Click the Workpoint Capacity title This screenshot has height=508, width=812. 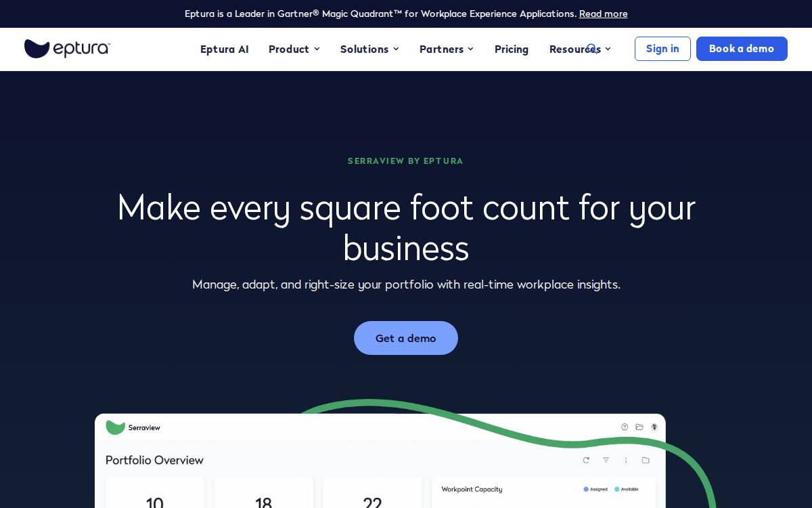tap(472, 489)
